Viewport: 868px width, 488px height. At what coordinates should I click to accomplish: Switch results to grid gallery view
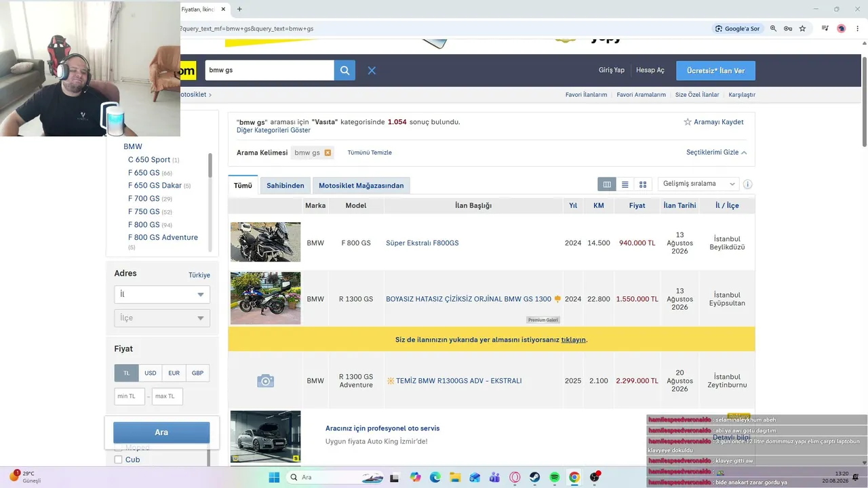pos(643,184)
